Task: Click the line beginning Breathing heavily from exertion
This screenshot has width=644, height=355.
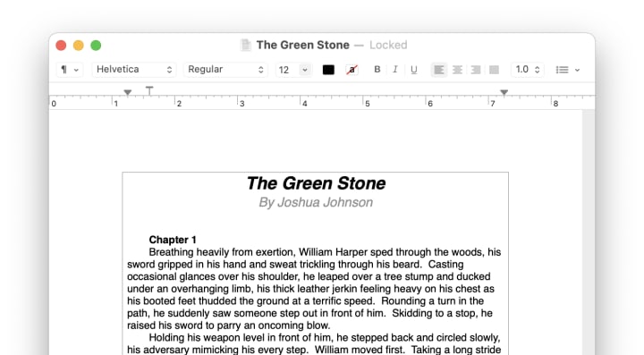Action: pyautogui.click(x=325, y=252)
